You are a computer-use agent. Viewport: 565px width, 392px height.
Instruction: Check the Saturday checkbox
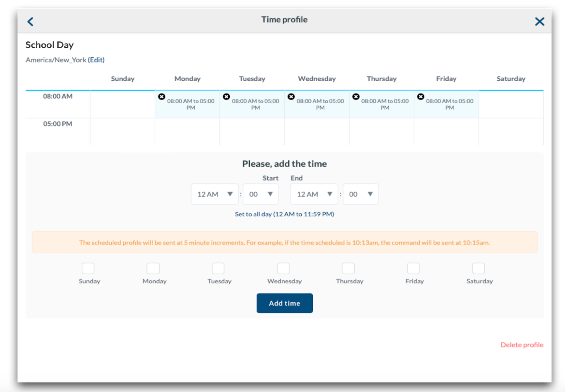(x=478, y=269)
